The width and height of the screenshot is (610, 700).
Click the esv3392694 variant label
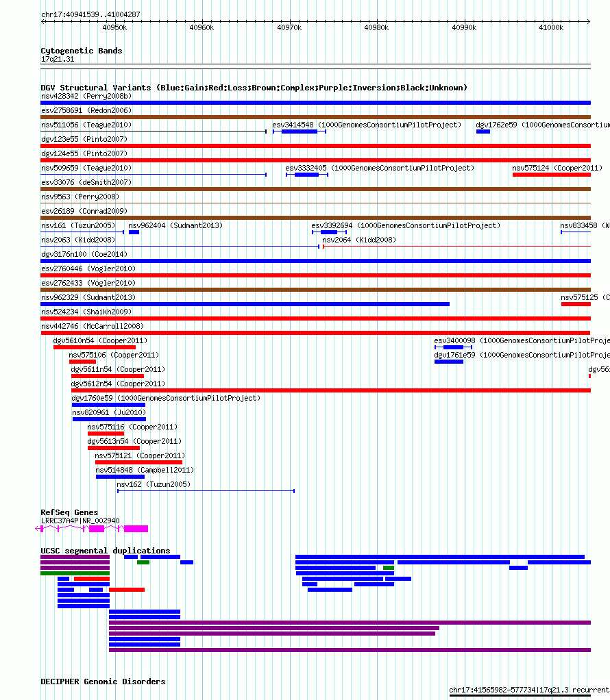pyautogui.click(x=406, y=225)
